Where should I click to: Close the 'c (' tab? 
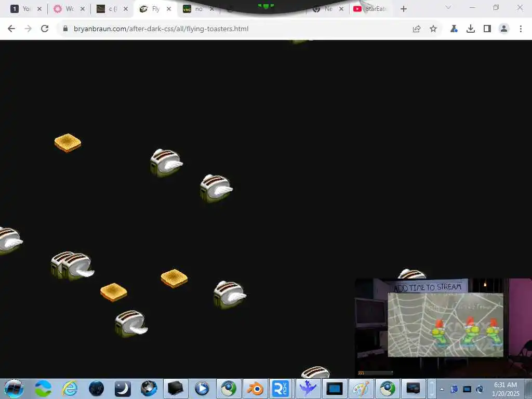pos(126,9)
